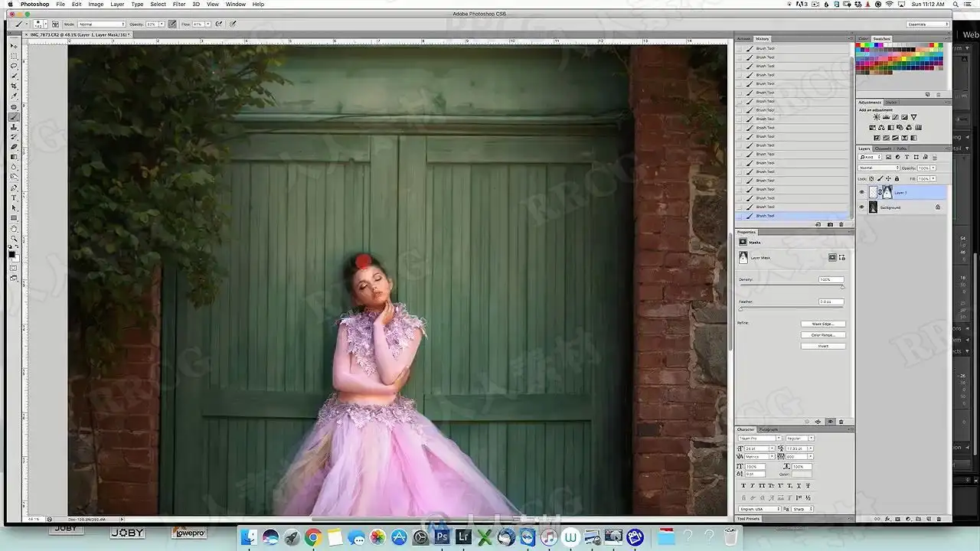
Task: Open Lightroom icon in the Dock
Action: 463,537
